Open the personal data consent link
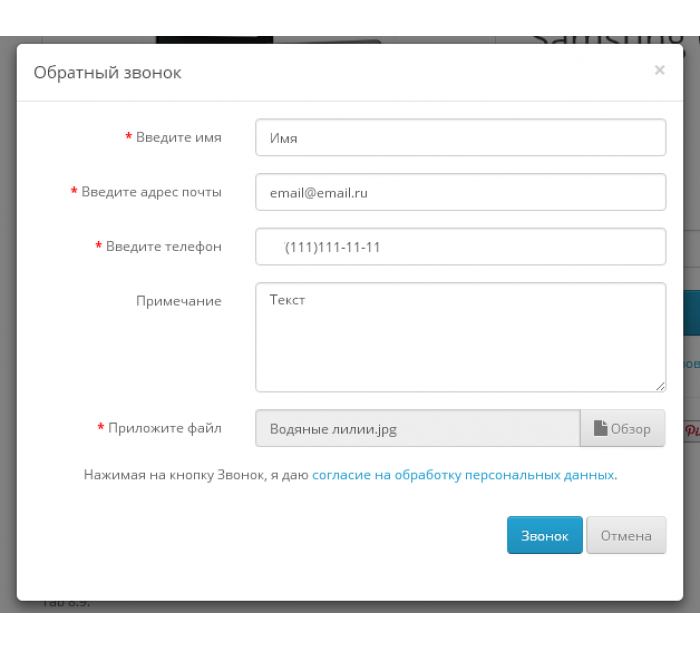The width and height of the screenshot is (700, 650). tap(463, 475)
